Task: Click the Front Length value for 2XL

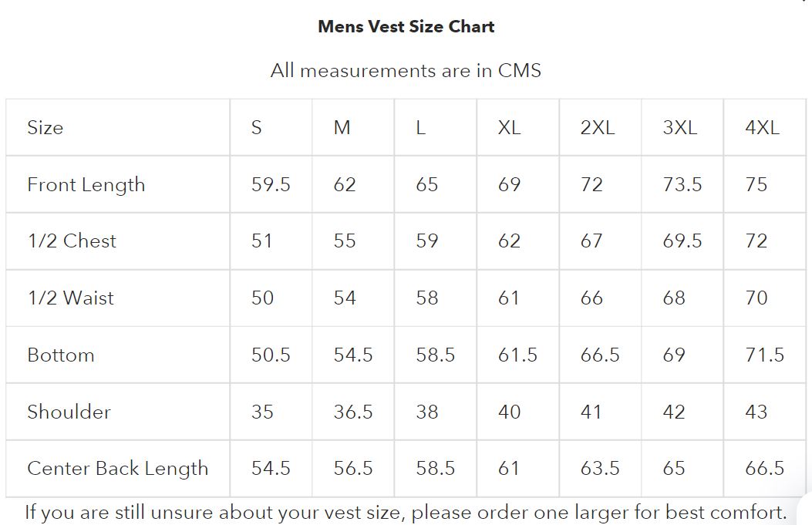Action: [x=591, y=185]
